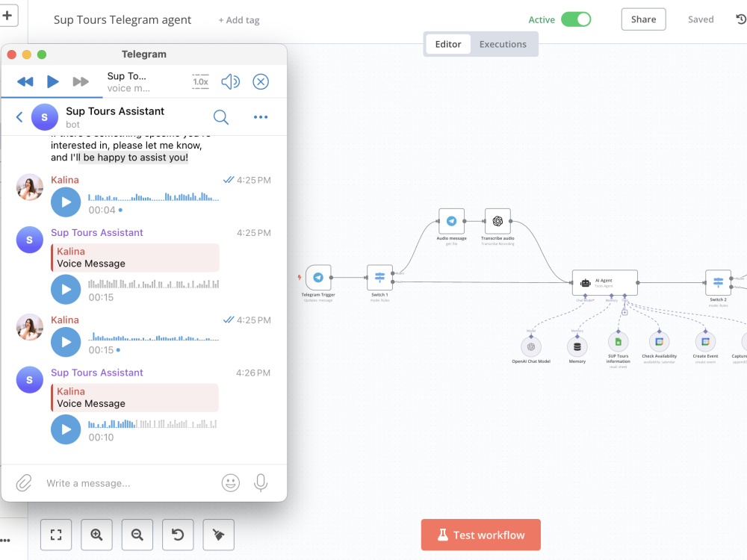Open quoted Voice Message in 4:26 reply
747x560 pixels.
[134, 398]
